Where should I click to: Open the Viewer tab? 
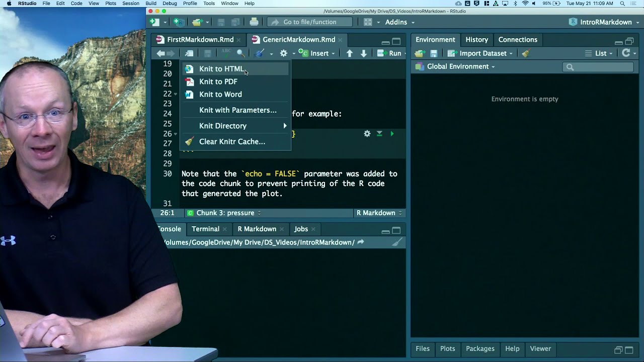[540, 349]
